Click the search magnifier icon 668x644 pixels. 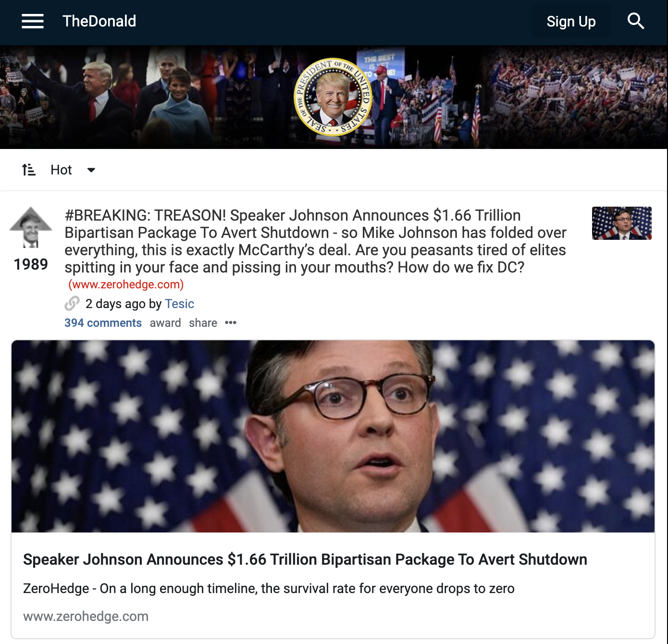pos(635,21)
